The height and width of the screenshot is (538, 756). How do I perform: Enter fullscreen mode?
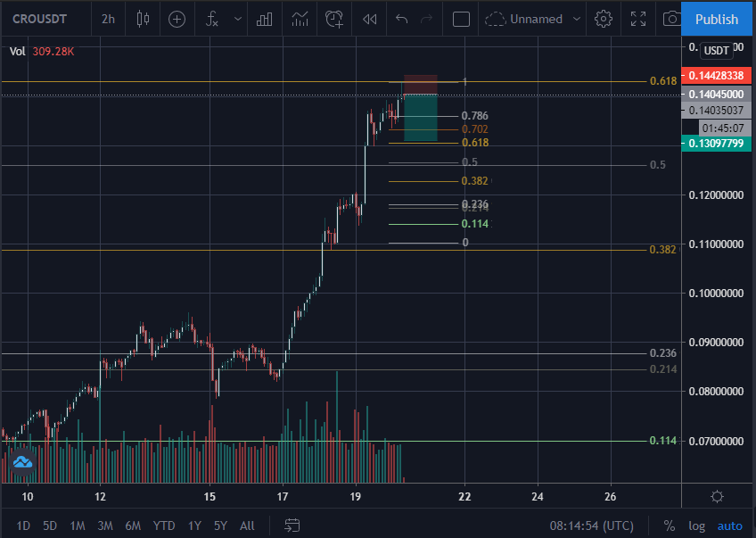[638, 20]
